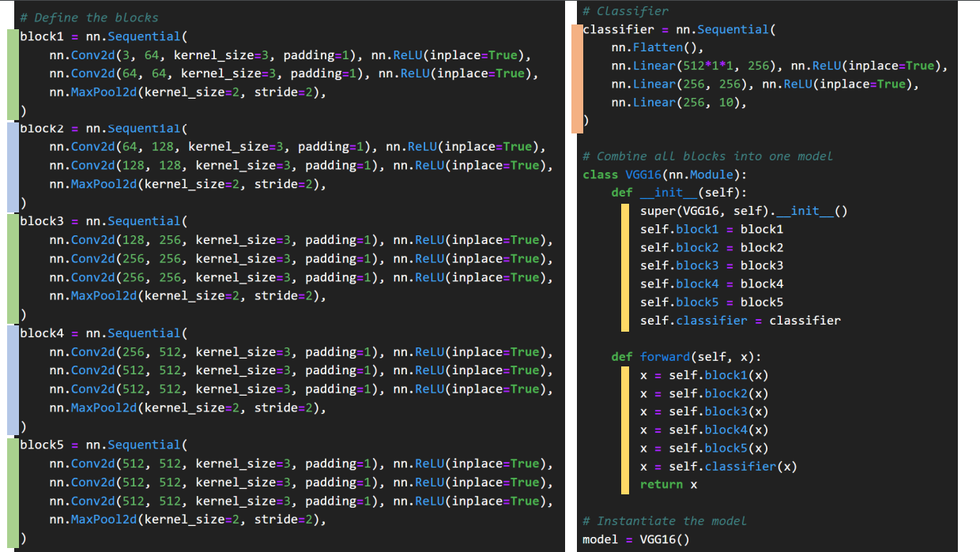
Task: Click the 'self.block4 = block4' assignment
Action: (x=712, y=284)
